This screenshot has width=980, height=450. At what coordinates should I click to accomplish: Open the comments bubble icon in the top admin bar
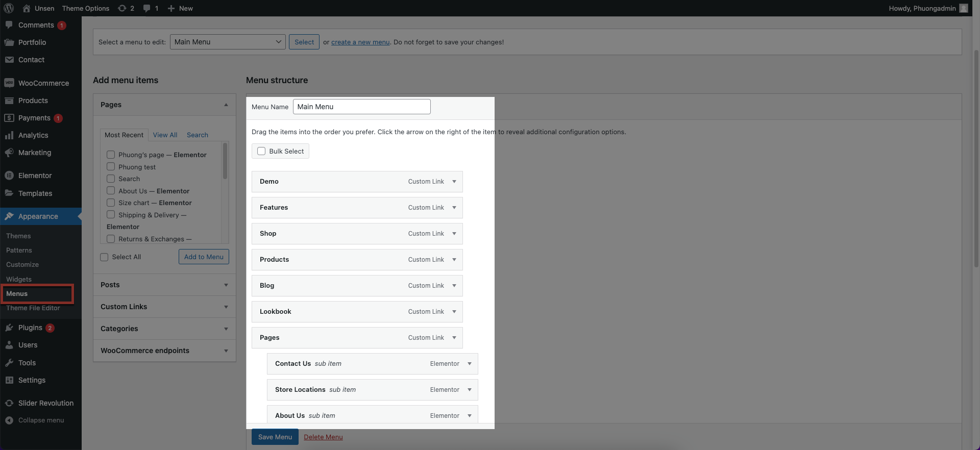pyautogui.click(x=147, y=8)
